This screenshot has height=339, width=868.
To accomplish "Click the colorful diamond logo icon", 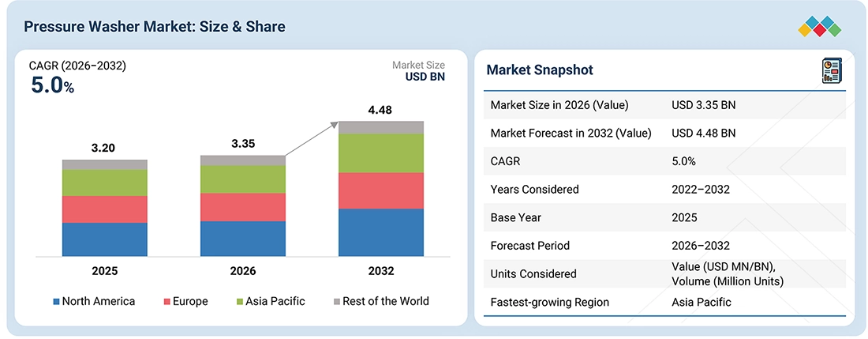I will pyautogui.click(x=820, y=27).
